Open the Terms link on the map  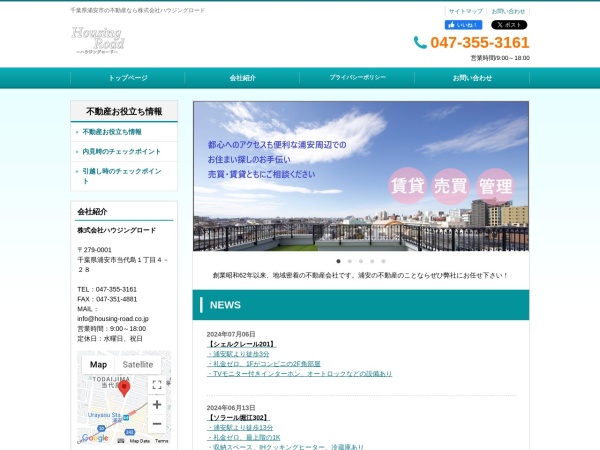pyautogui.click(x=161, y=441)
